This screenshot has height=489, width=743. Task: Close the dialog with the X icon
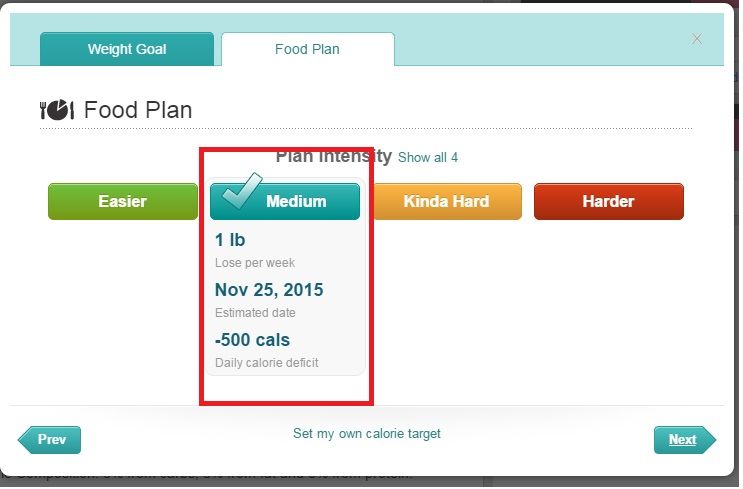(696, 39)
